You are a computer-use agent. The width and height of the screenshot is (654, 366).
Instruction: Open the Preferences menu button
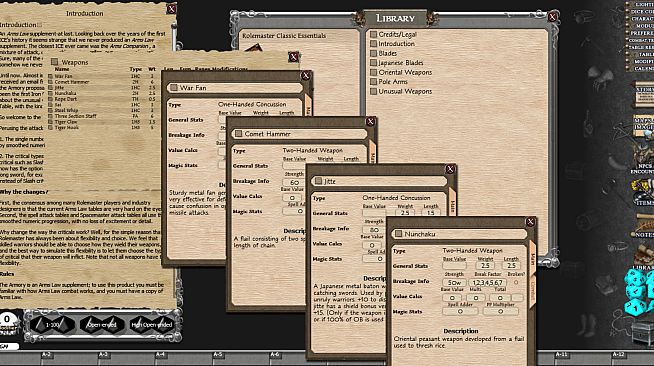pyautogui.click(x=641, y=33)
